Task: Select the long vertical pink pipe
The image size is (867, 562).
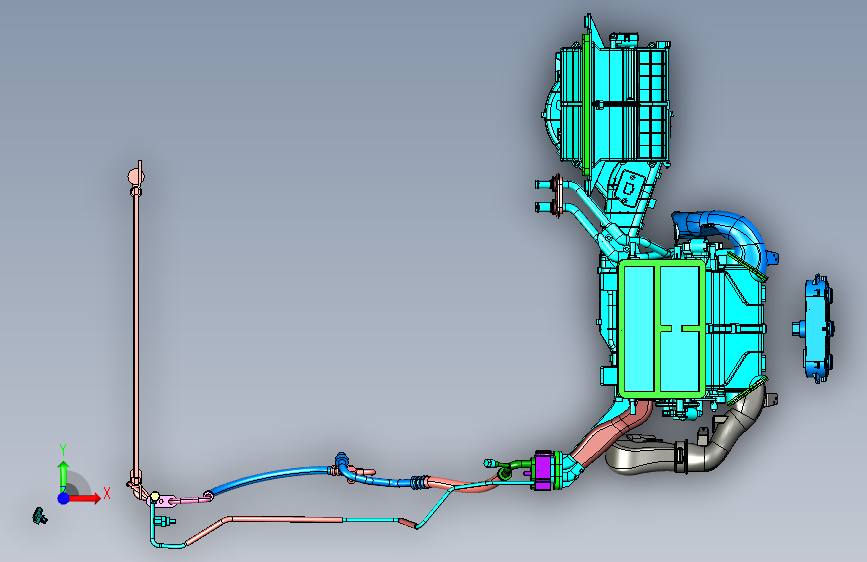Action: [136, 332]
